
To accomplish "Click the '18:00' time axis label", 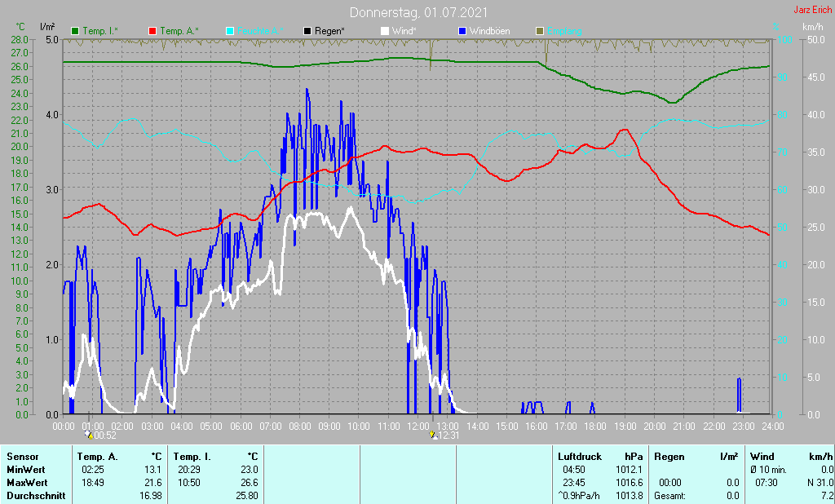I will pyautogui.click(x=595, y=427).
